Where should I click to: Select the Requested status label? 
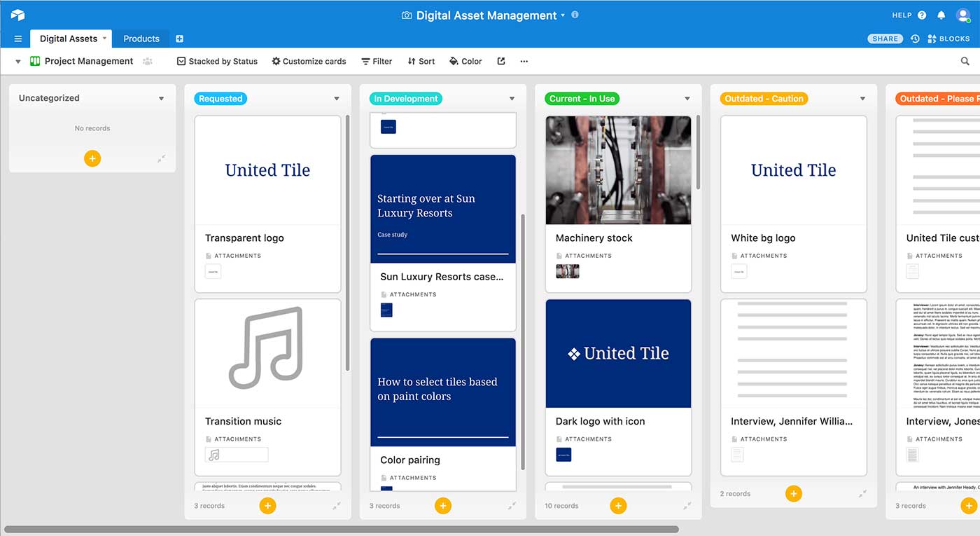220,99
